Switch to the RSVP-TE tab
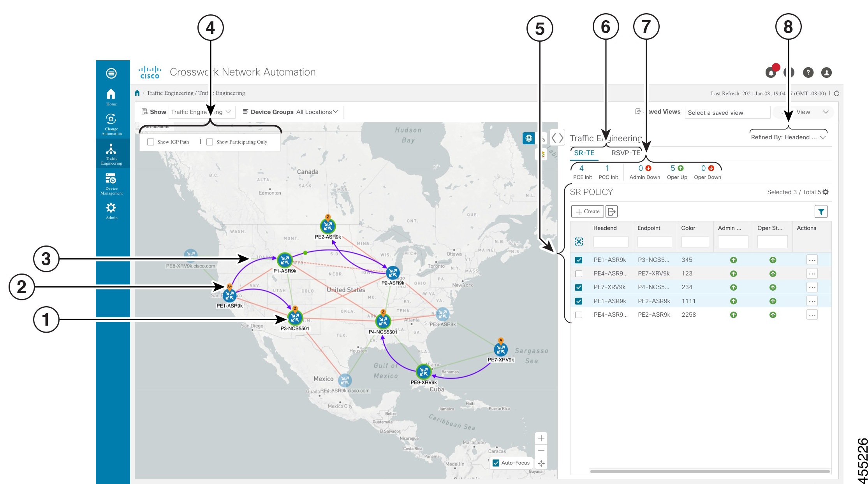Screen dimensions: 868x484 [x=626, y=153]
